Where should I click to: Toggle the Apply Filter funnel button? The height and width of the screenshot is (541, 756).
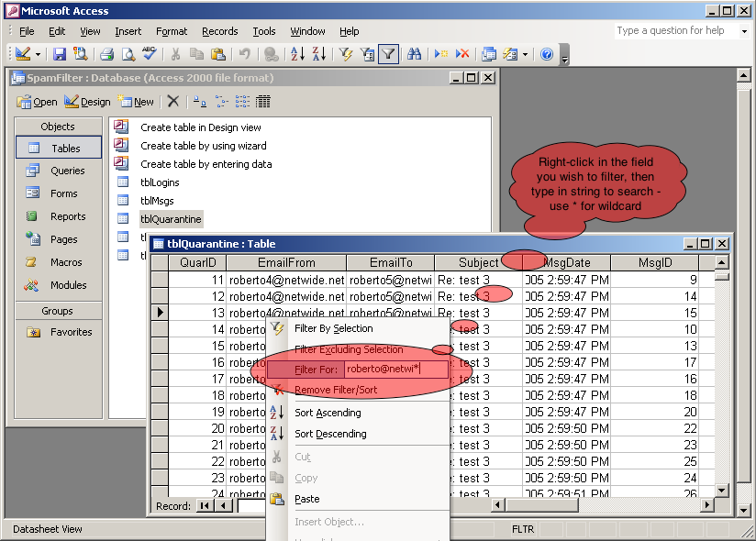point(388,54)
